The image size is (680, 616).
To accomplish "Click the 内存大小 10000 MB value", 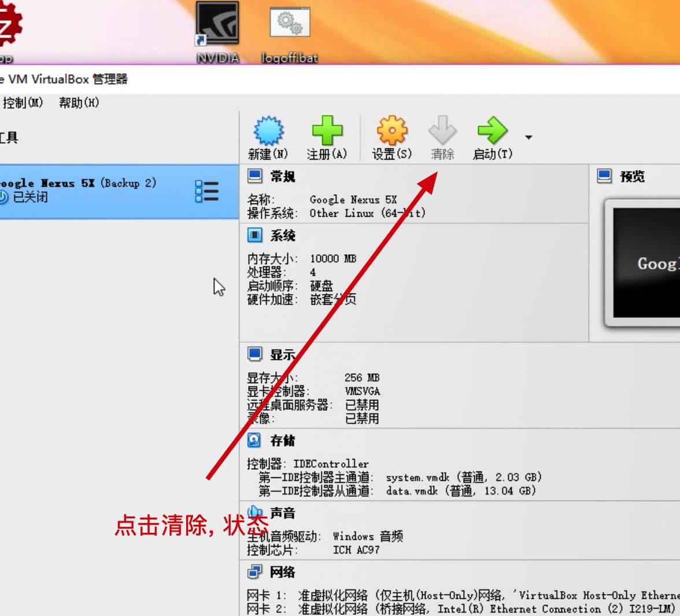I will (x=333, y=259).
